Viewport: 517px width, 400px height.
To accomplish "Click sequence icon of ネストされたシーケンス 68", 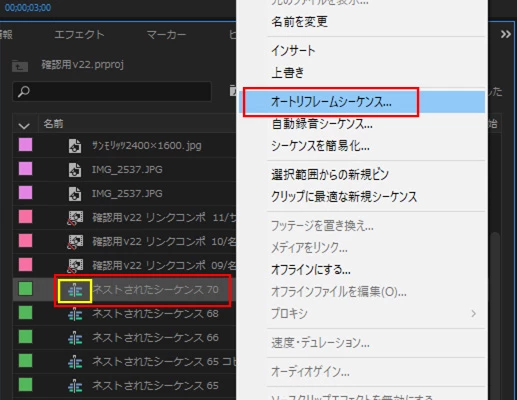I will [75, 314].
